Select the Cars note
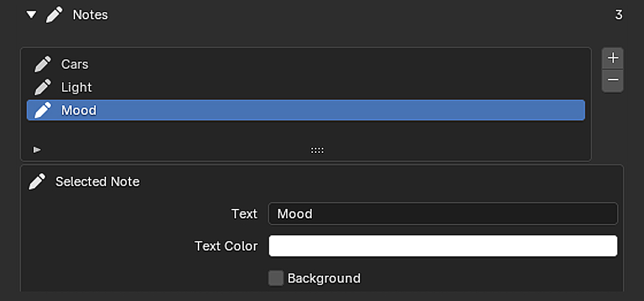The image size is (644, 301). click(305, 64)
